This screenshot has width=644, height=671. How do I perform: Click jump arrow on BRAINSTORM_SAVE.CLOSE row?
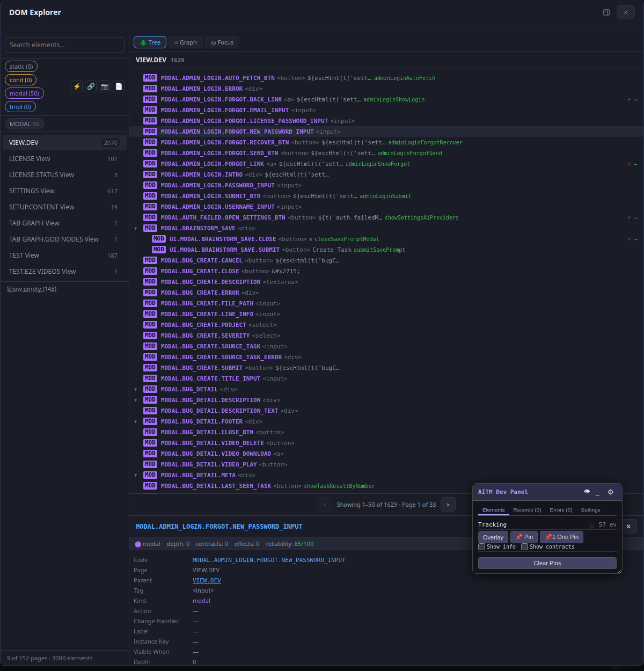635,239
